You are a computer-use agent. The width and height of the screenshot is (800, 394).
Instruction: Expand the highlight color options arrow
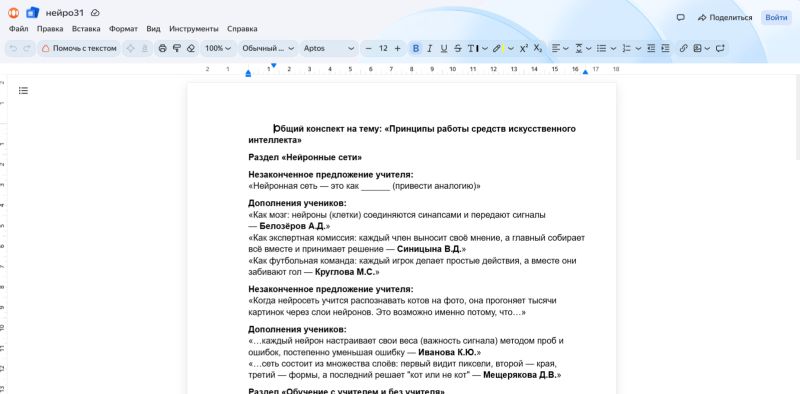point(511,48)
